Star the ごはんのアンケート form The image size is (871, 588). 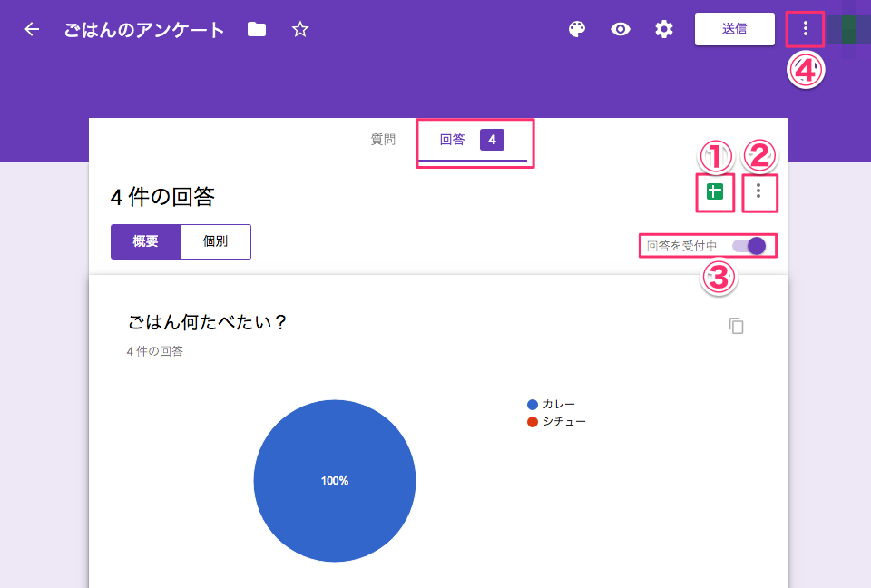pos(300,29)
